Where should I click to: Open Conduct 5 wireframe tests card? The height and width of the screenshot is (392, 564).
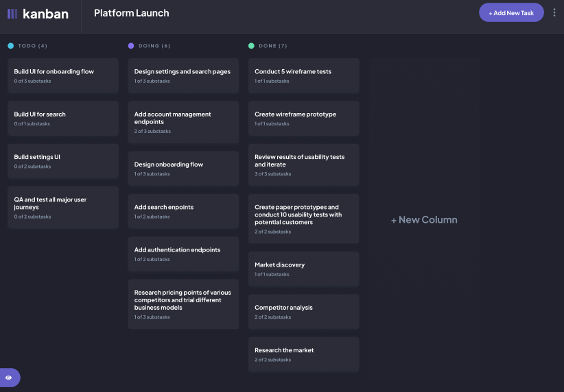(x=303, y=76)
